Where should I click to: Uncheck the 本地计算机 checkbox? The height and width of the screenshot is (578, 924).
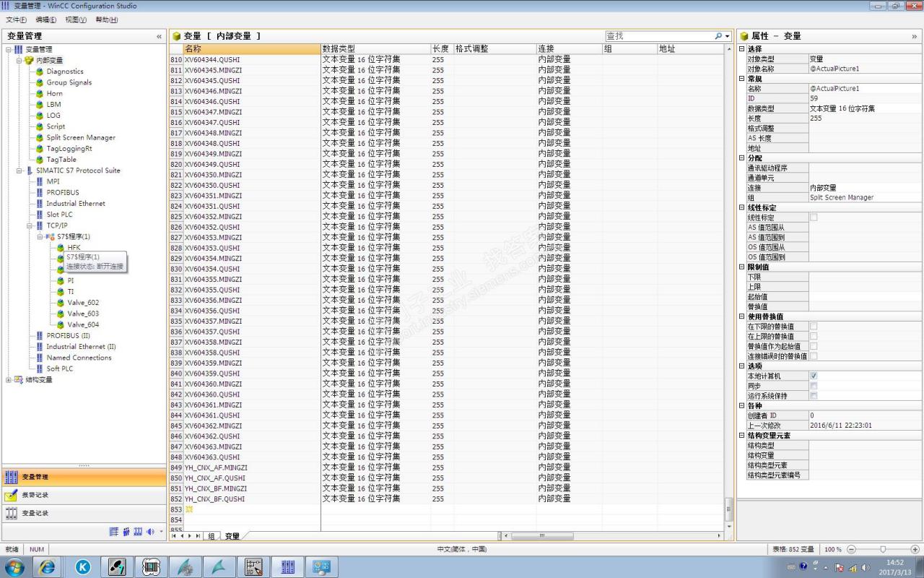click(814, 376)
